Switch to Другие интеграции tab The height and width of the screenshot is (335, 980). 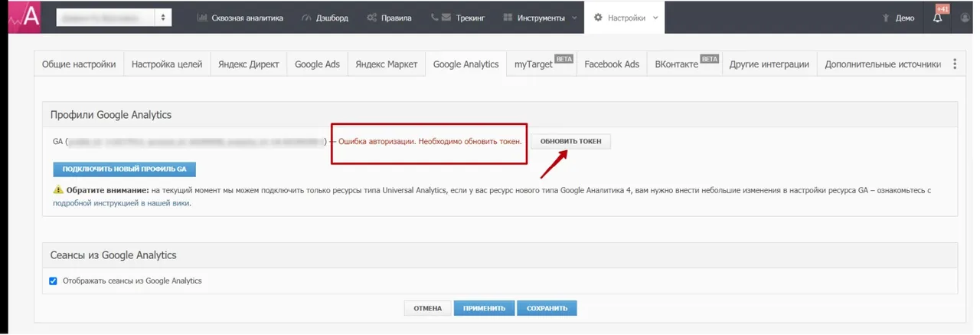[769, 64]
